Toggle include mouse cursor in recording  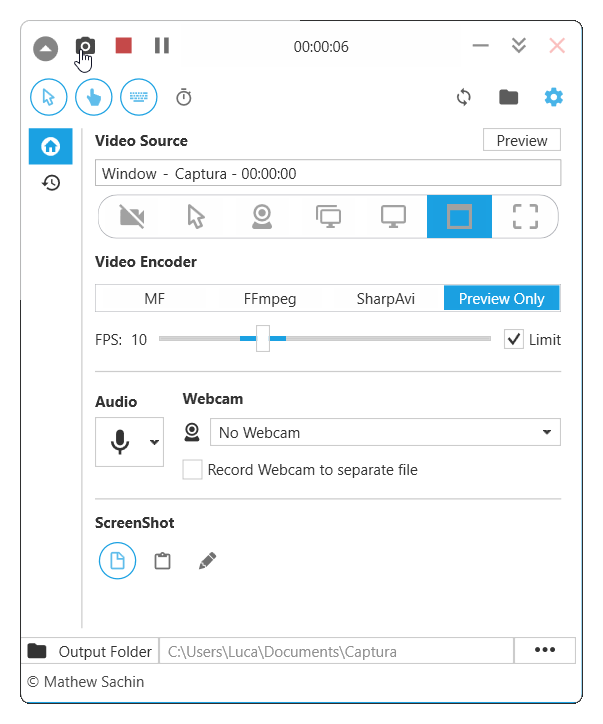click(49, 97)
